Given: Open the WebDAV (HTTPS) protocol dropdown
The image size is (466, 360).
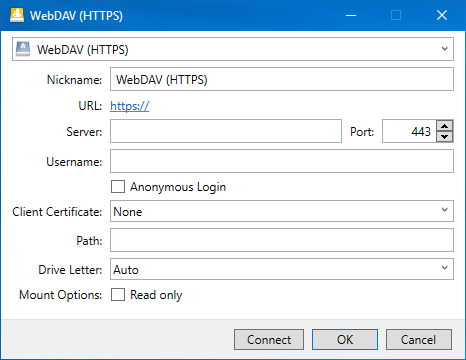Looking at the screenshot, I should (x=233, y=49).
